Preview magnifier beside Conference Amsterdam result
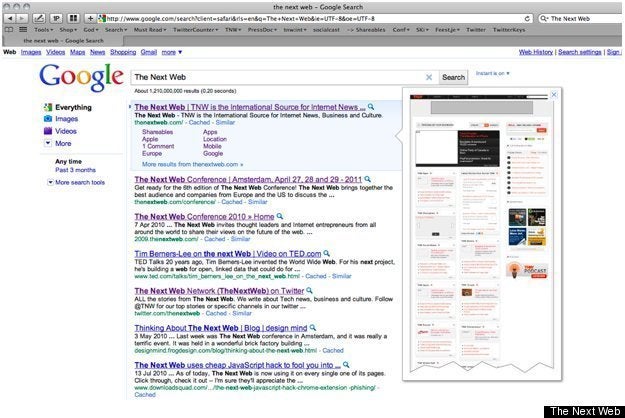This screenshot has height=418, width=625. (x=368, y=179)
